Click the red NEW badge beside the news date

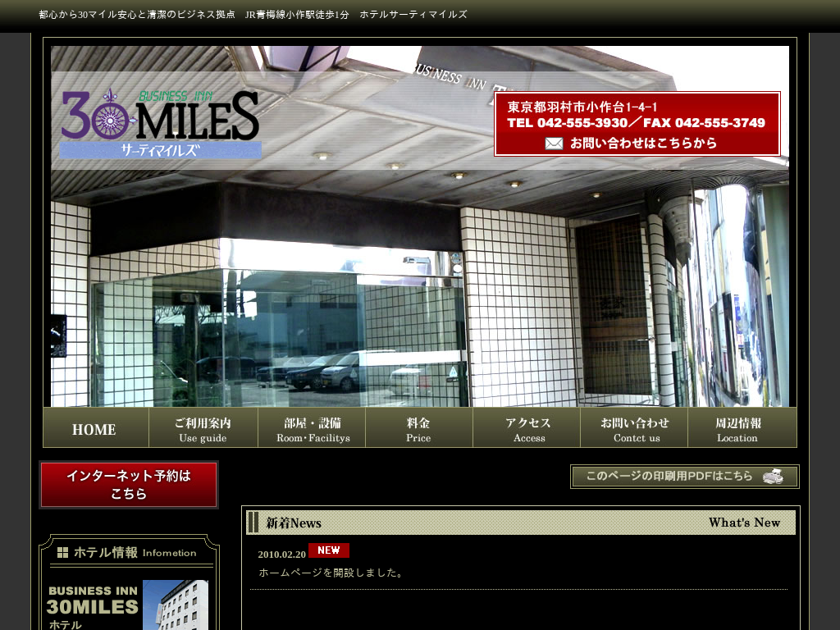tap(329, 550)
